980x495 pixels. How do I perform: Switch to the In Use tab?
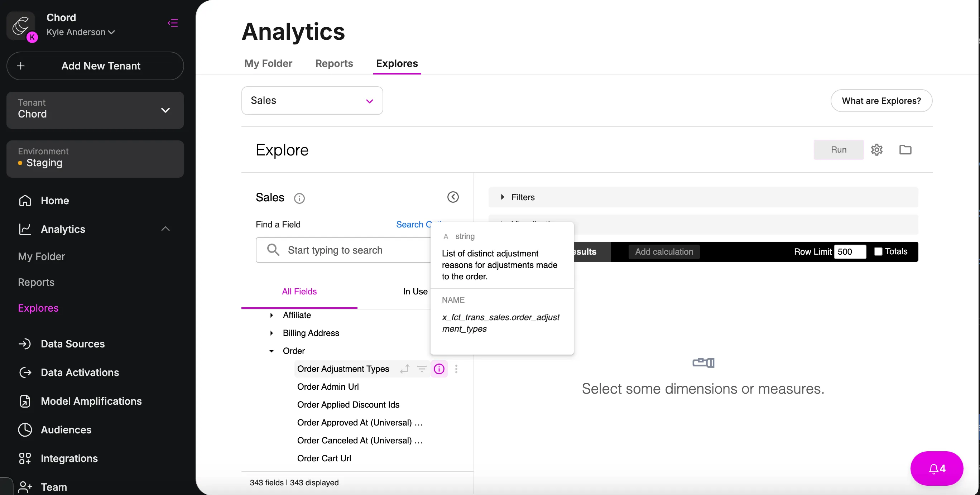(x=415, y=292)
